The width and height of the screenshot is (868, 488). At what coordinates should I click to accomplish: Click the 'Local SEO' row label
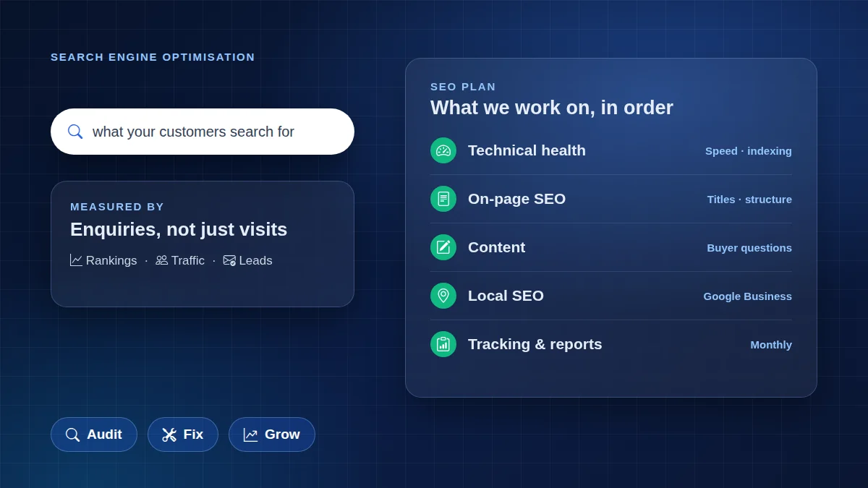pyautogui.click(x=506, y=296)
